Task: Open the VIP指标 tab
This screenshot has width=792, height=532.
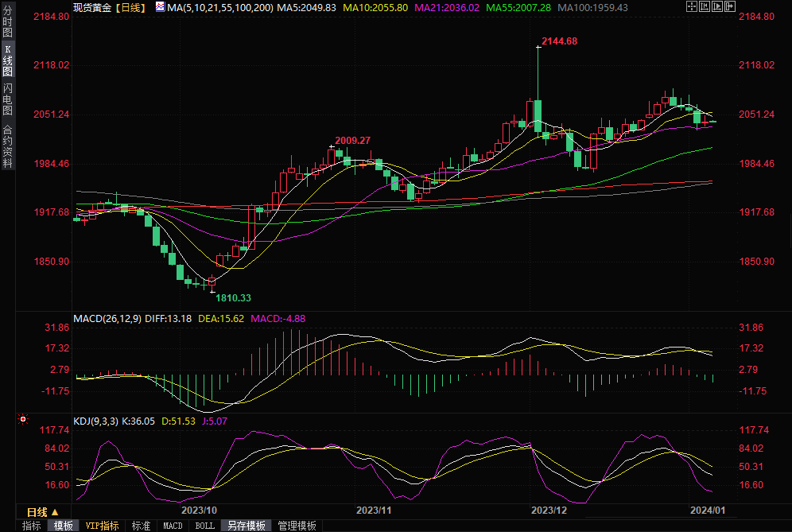Action: point(103,526)
